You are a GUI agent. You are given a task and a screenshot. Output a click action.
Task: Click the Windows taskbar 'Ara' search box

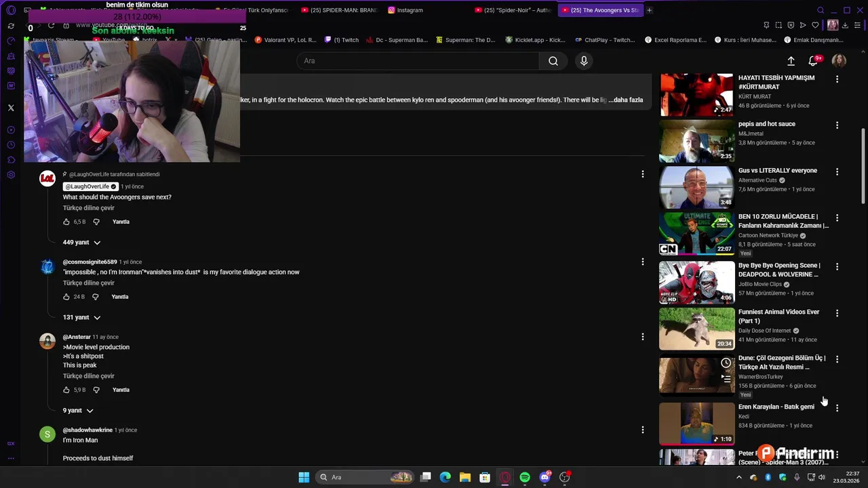[x=366, y=477]
